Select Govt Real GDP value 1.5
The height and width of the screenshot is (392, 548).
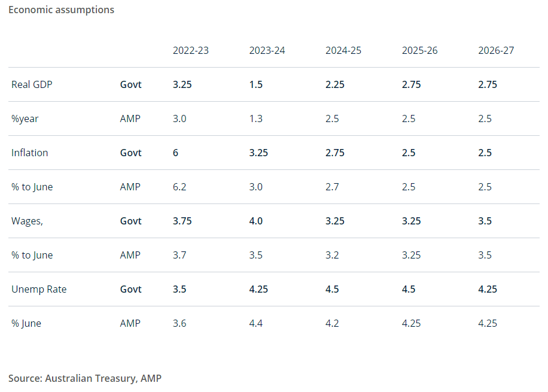point(256,84)
